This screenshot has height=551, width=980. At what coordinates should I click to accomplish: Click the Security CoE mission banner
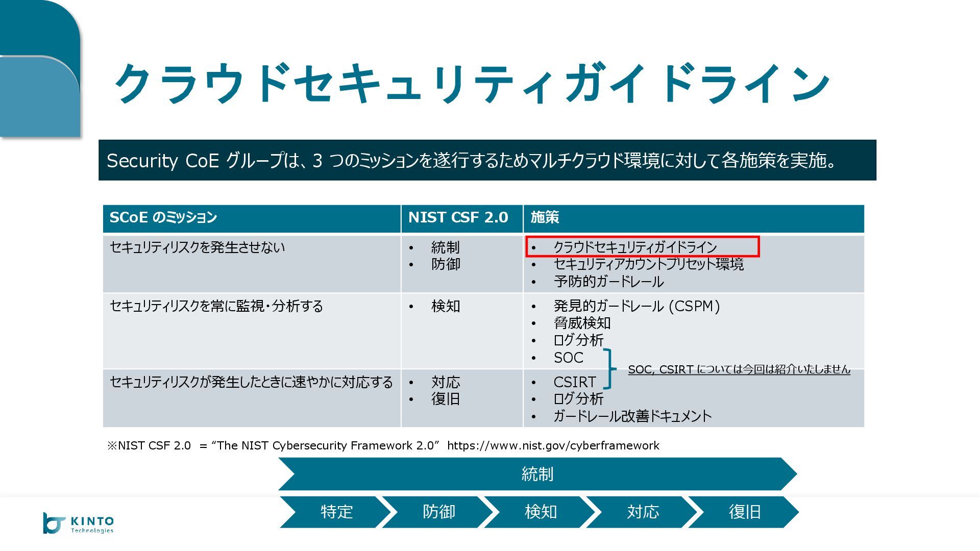[x=487, y=160]
